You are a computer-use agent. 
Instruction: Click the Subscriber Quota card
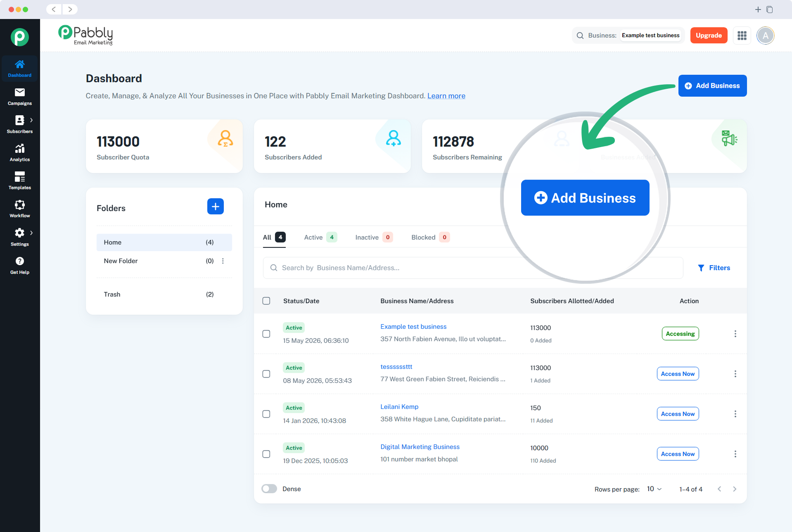point(164,146)
